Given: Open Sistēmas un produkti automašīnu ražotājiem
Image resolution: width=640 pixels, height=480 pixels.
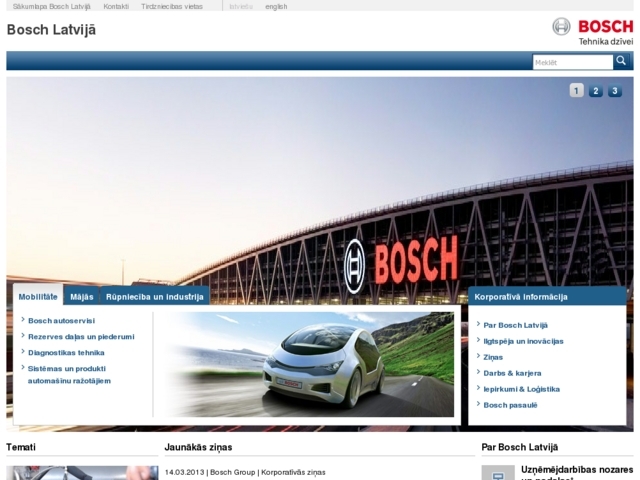Looking at the screenshot, I should [69, 375].
